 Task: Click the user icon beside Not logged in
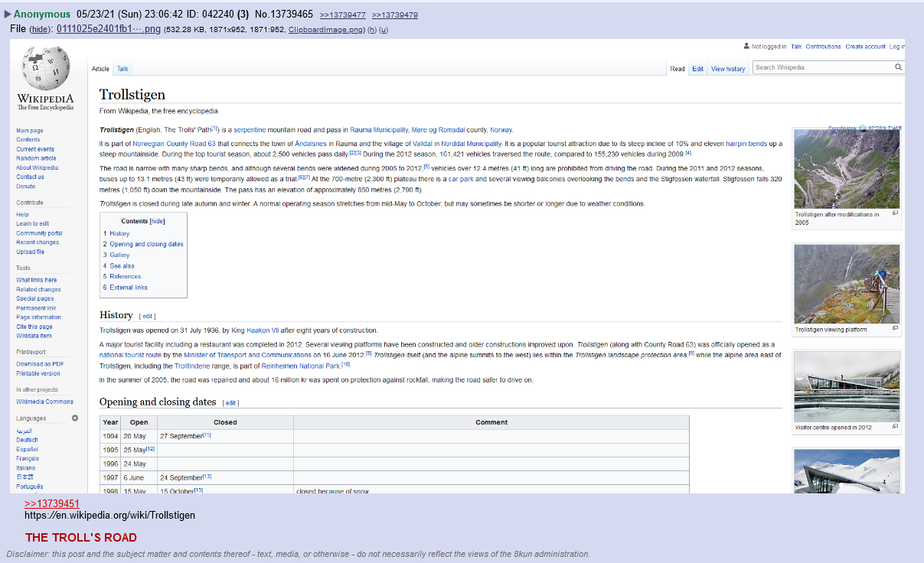(x=746, y=47)
